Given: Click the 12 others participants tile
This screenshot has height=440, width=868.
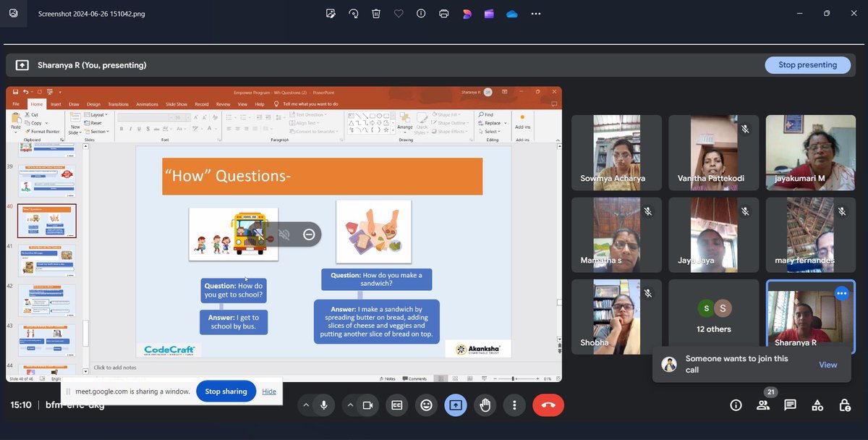Looking at the screenshot, I should (x=714, y=317).
